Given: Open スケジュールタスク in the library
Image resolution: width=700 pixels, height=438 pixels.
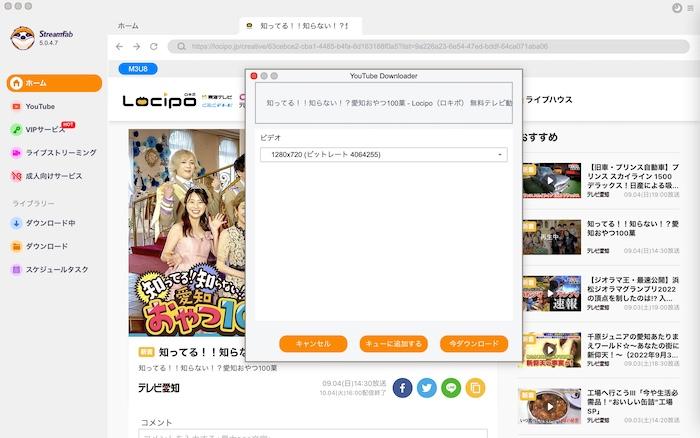Looking at the screenshot, I should coord(50,269).
